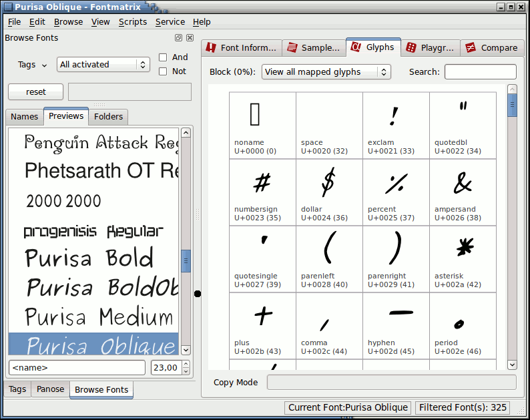Image resolution: width=530 pixels, height=420 pixels.
Task: Select Phetsarath OT font preview
Action: (93, 170)
